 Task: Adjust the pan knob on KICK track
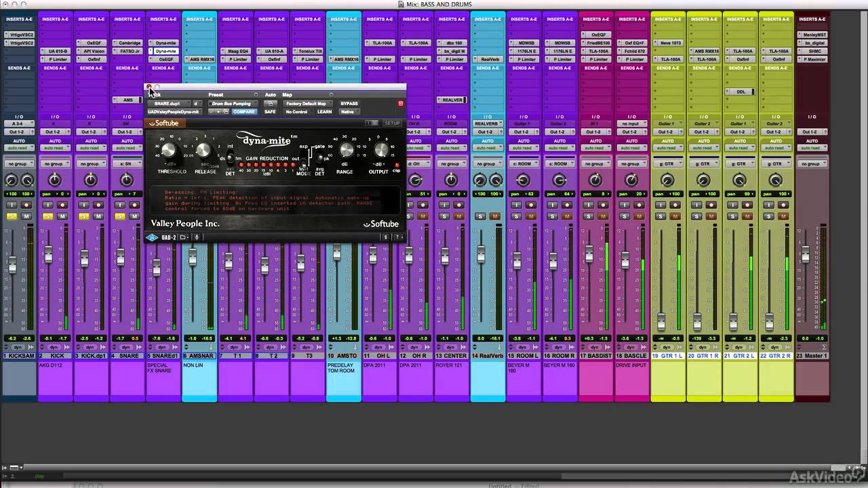coord(54,180)
